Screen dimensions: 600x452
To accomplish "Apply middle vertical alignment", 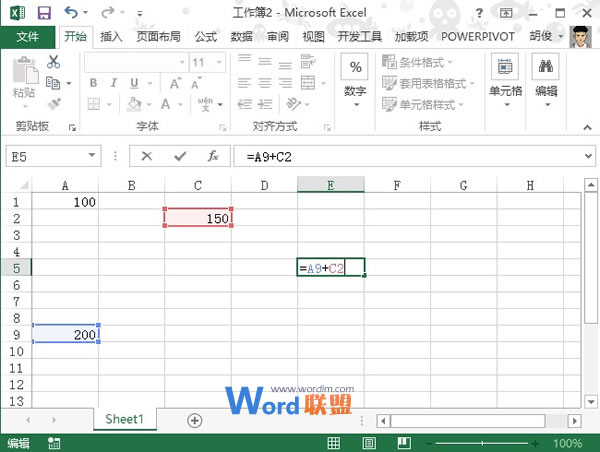I will coord(265,61).
